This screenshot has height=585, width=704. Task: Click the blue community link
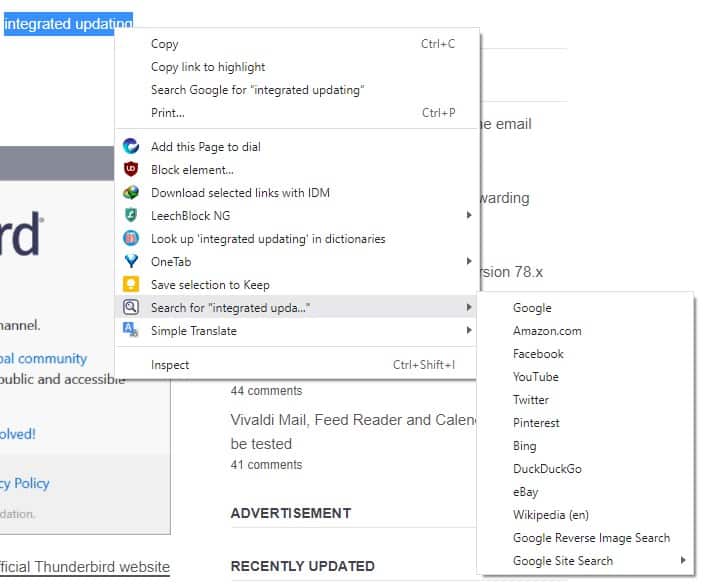coord(44,358)
